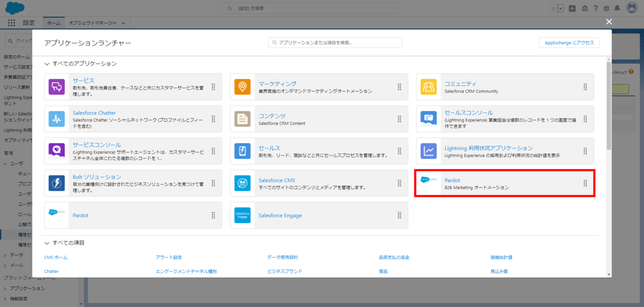The image size is (644, 307).
Task: Select リリース更新 in the sidebar
Action: tap(17, 87)
